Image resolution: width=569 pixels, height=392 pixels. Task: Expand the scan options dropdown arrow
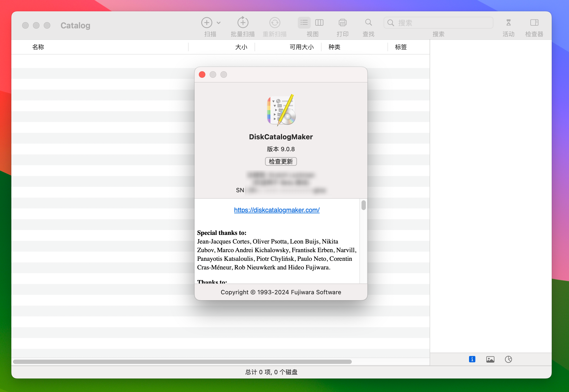(218, 23)
